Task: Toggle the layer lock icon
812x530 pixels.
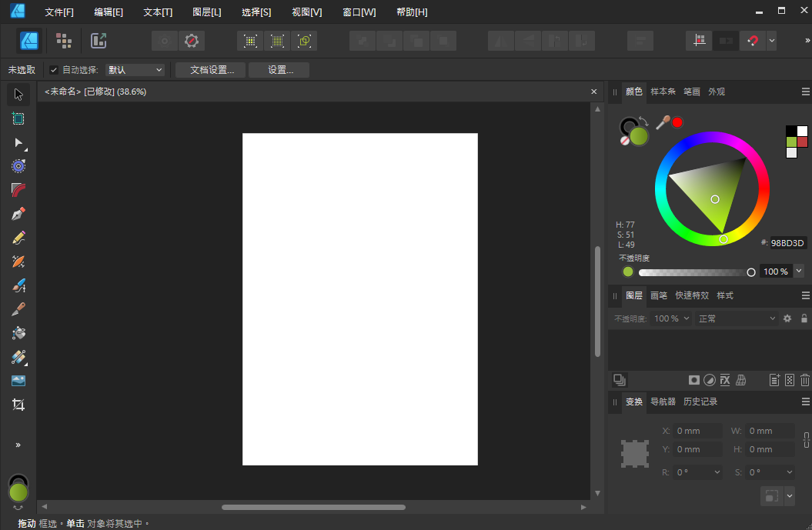Action: tap(804, 318)
